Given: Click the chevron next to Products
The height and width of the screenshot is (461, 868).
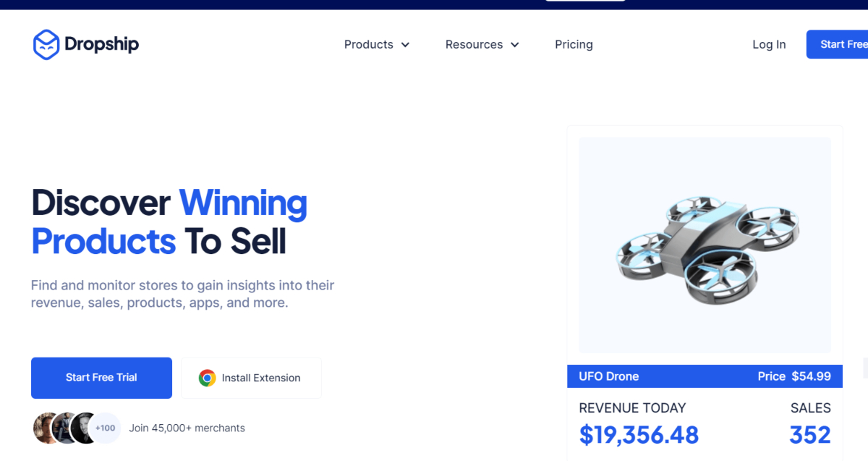Looking at the screenshot, I should (405, 44).
